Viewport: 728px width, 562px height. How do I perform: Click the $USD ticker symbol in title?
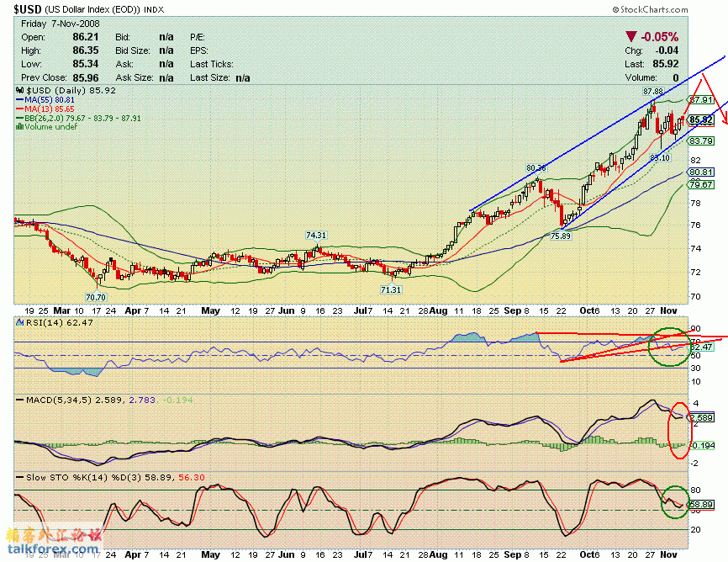coord(28,8)
